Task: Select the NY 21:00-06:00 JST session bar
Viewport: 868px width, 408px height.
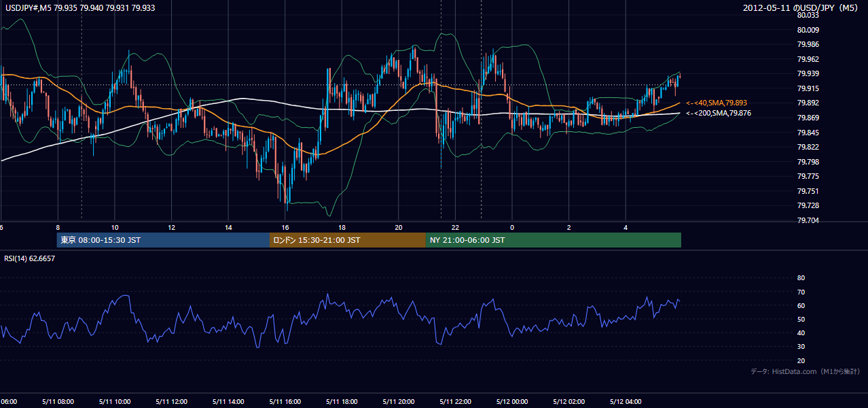Action: [554, 240]
